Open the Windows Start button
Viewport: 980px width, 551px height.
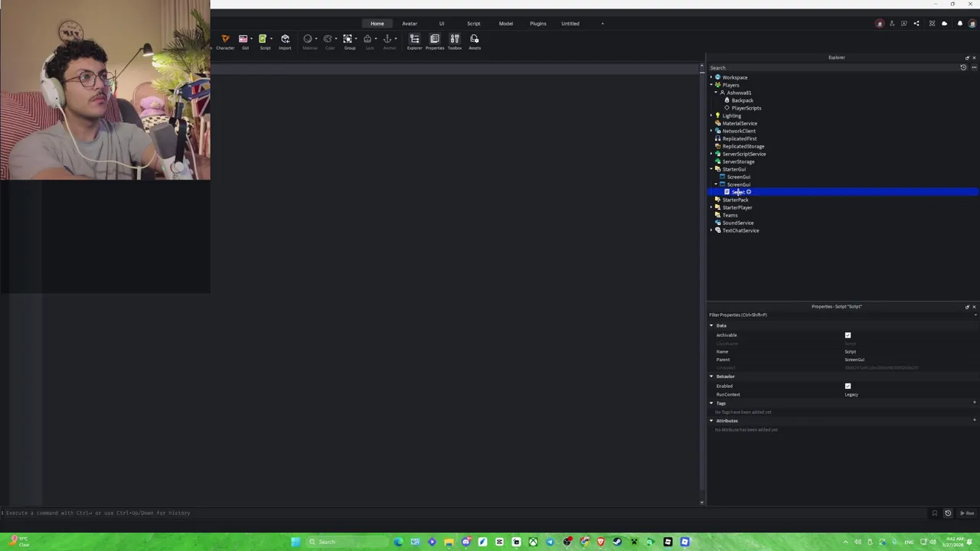pyautogui.click(x=296, y=542)
